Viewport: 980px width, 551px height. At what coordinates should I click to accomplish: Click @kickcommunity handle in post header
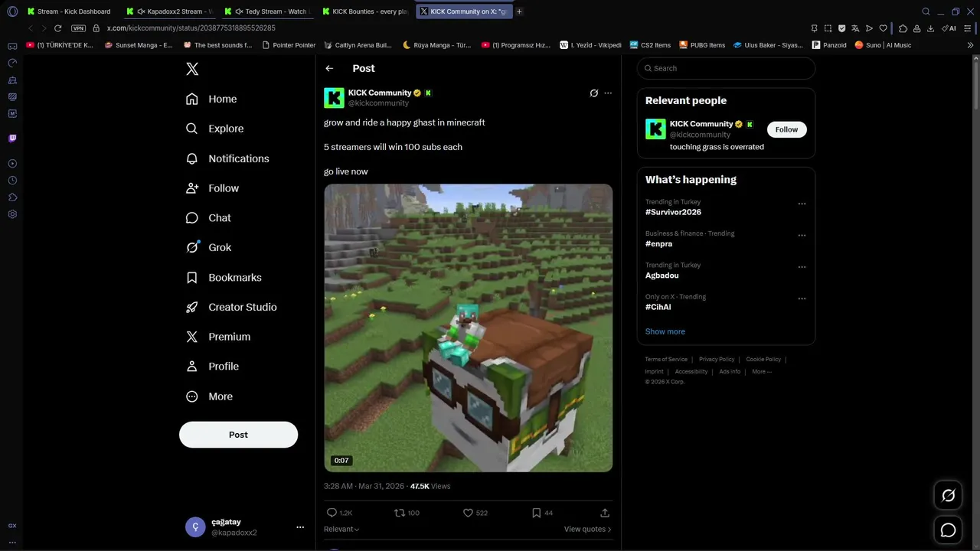pyautogui.click(x=378, y=103)
